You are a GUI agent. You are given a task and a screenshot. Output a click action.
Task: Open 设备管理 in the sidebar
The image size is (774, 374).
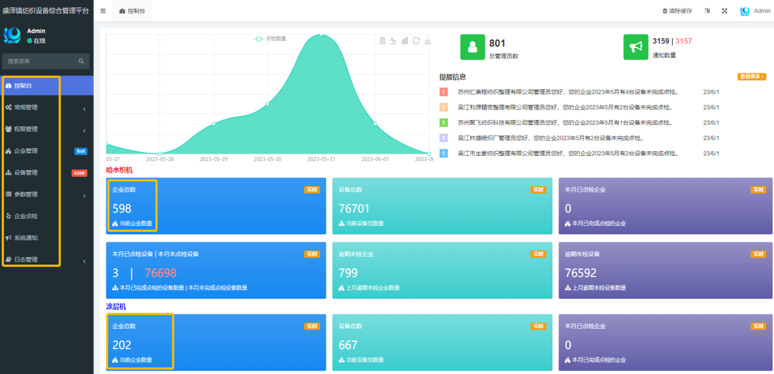(47, 173)
